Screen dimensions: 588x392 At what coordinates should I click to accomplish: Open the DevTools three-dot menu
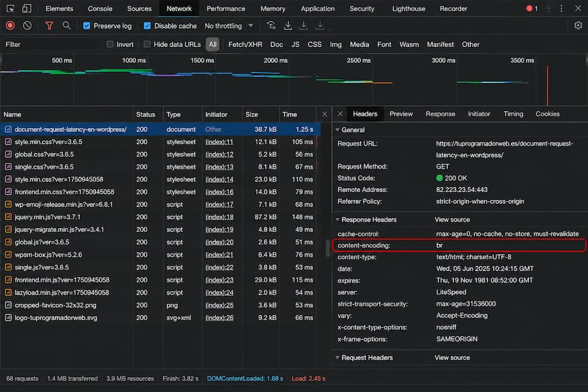[561, 8]
